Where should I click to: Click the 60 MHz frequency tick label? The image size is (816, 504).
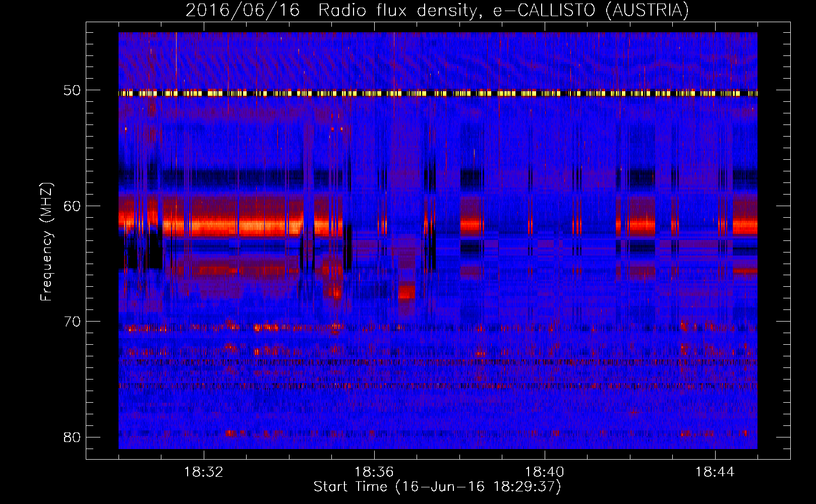(72, 206)
